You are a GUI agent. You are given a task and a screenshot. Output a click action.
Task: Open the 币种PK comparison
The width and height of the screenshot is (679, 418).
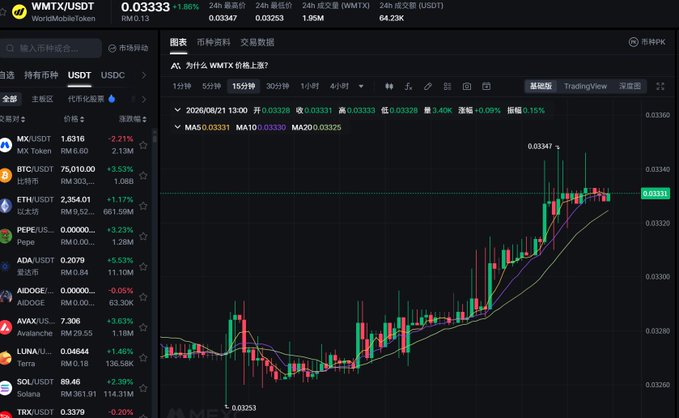click(647, 42)
